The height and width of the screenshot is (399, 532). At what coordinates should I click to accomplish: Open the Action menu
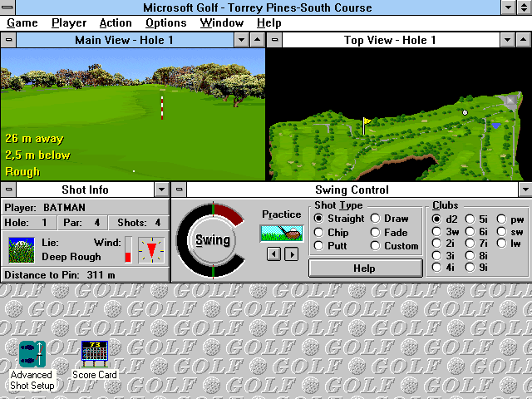pos(116,22)
